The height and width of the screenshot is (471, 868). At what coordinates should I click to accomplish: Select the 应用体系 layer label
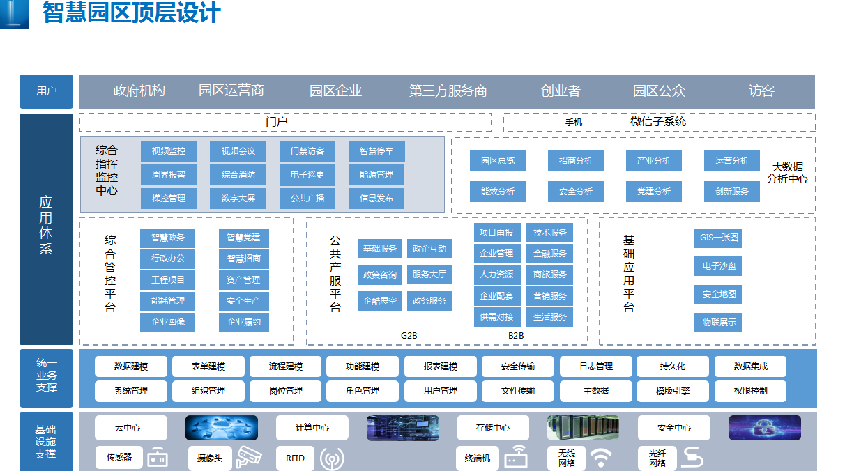(47, 229)
